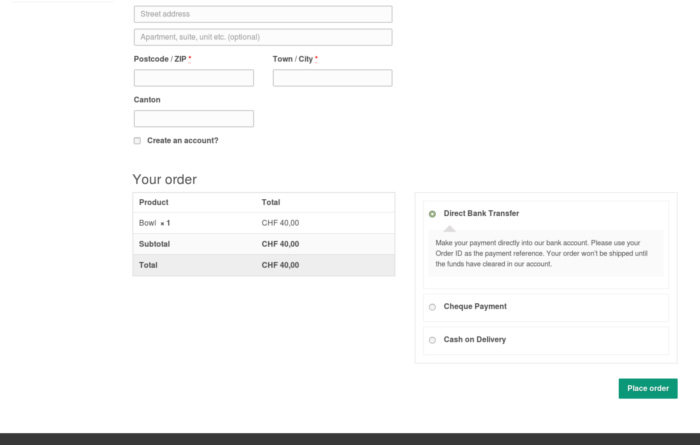Click the bank transfer payment instructions text
This screenshot has width=700, height=445.
pyautogui.click(x=545, y=253)
